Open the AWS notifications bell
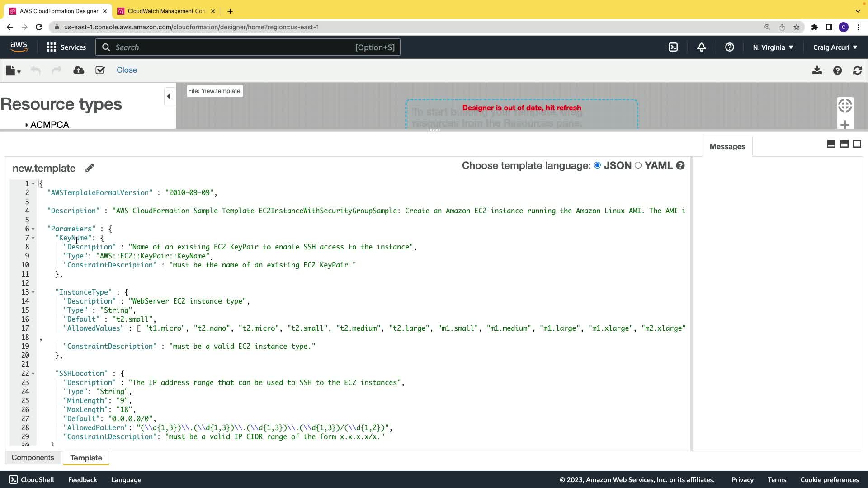868x488 pixels. [x=701, y=47]
